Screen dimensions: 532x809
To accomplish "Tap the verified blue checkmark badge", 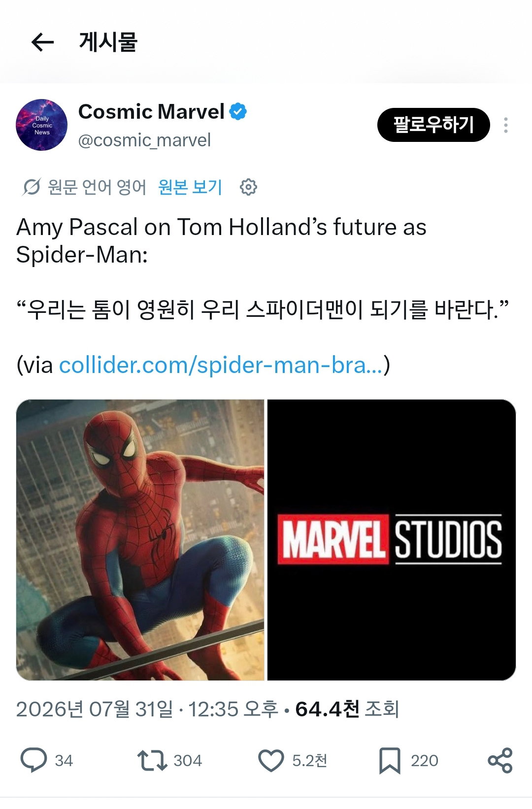I will (238, 112).
